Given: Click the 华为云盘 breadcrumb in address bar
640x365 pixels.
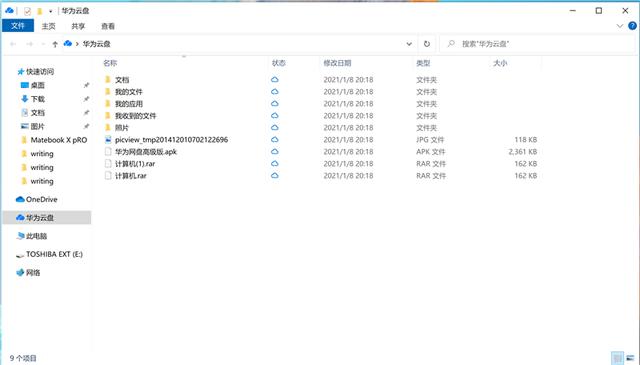Looking at the screenshot, I should (x=97, y=44).
